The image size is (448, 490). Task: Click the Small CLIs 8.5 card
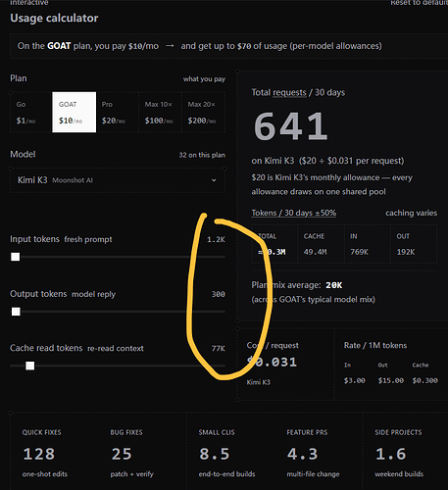coord(230,453)
